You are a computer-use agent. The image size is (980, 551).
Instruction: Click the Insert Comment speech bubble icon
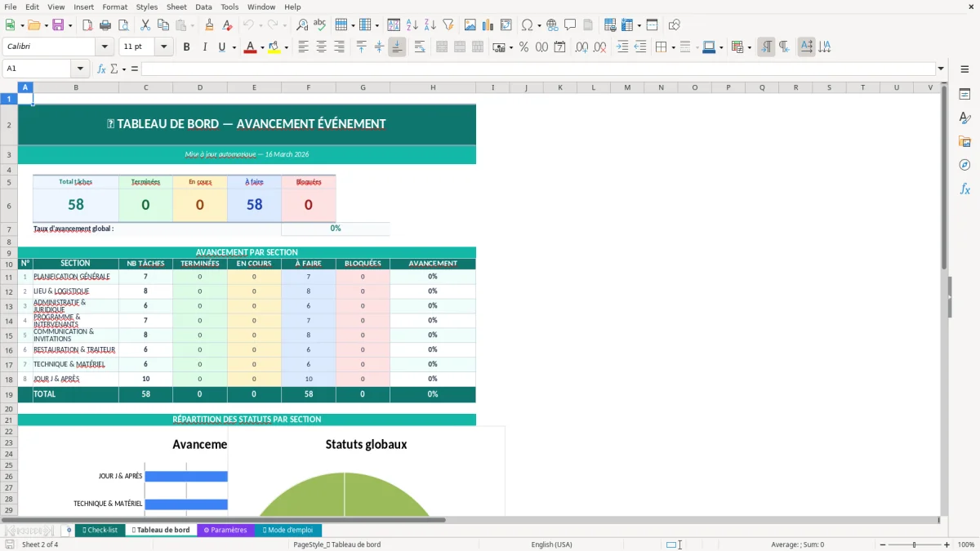570,25
